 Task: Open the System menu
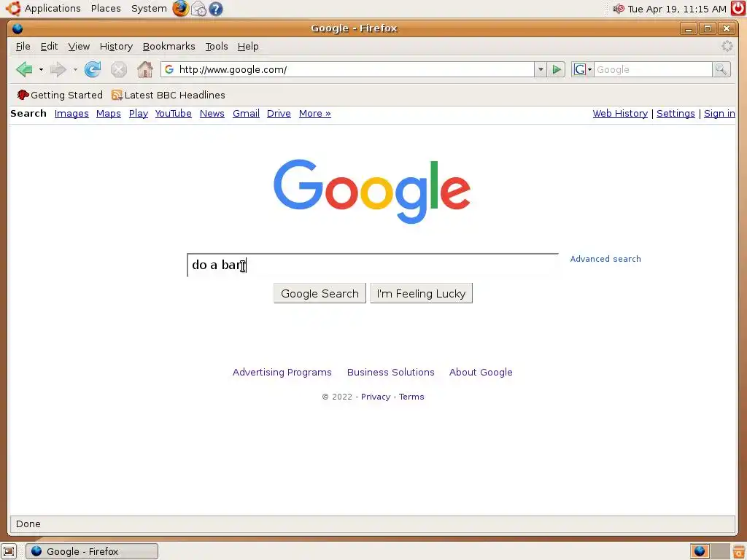point(149,9)
